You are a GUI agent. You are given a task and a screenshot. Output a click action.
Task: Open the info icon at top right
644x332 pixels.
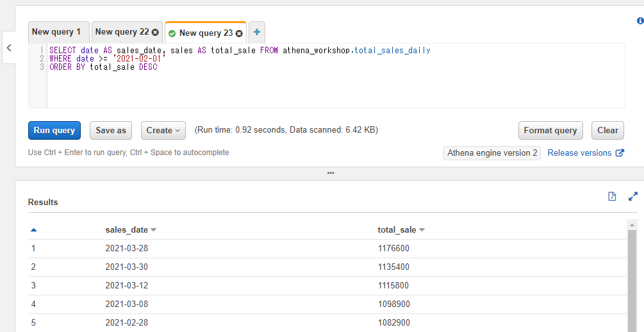[x=640, y=21]
